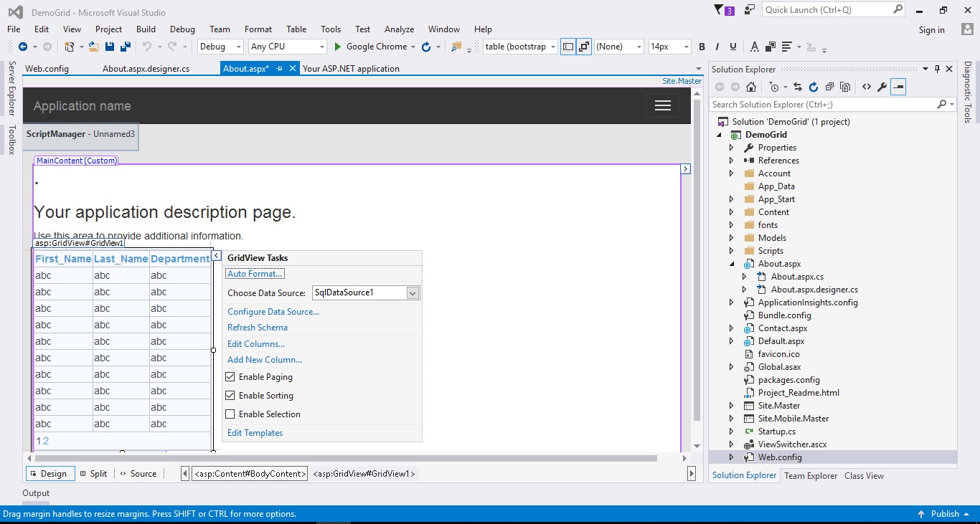980x524 pixels.
Task: Click the Edit Columns link
Action: coord(256,344)
